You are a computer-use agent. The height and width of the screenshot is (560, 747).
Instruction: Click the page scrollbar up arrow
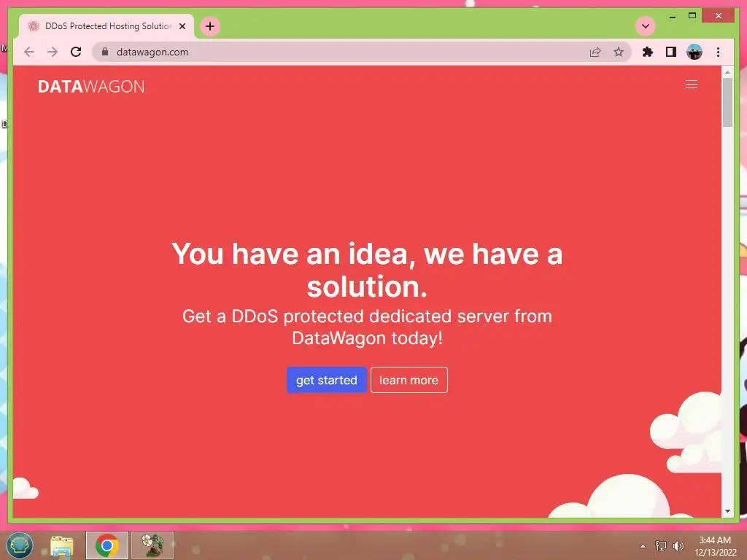pos(727,72)
